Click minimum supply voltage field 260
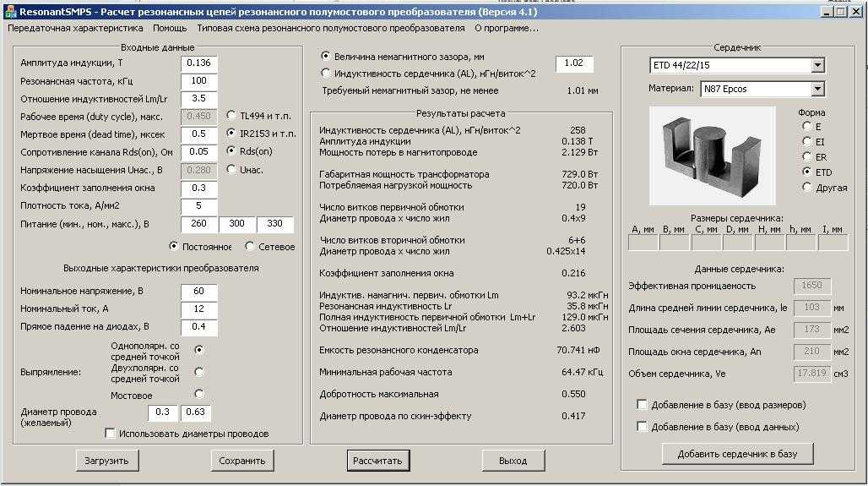The image size is (868, 486). [x=198, y=224]
